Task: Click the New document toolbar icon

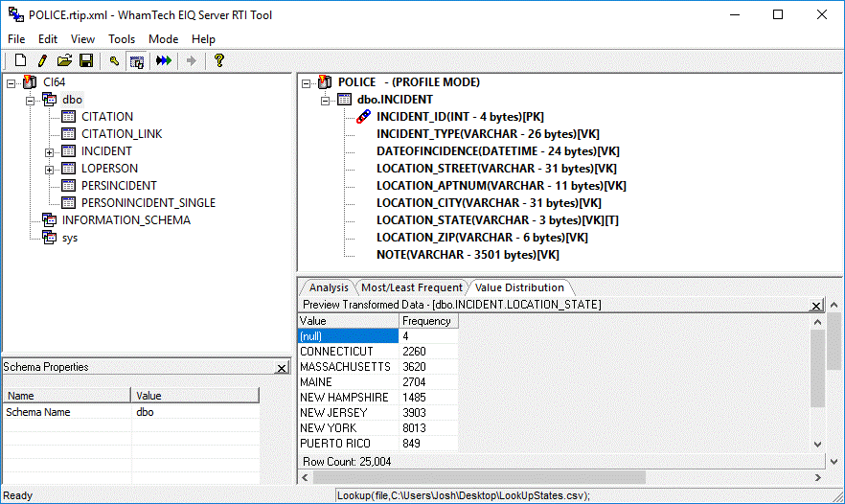Action: tap(20, 60)
